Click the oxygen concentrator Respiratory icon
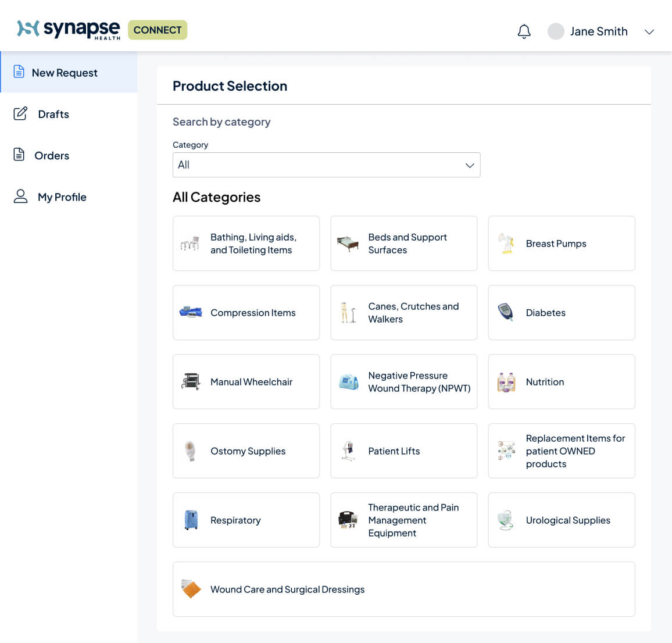Viewport: 672px width, 643px height. point(191,520)
